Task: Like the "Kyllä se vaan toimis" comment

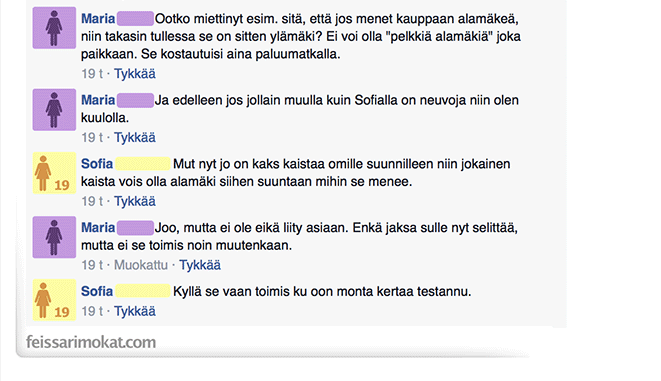Action: [x=135, y=311]
